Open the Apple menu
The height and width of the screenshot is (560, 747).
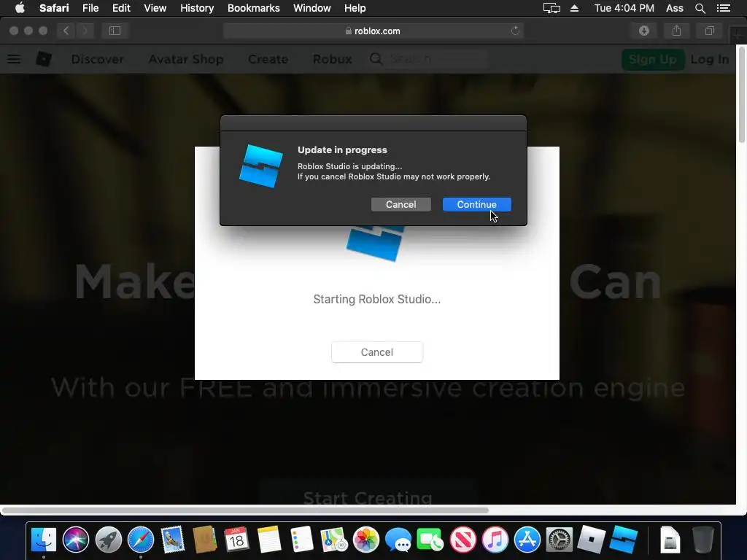tap(20, 8)
